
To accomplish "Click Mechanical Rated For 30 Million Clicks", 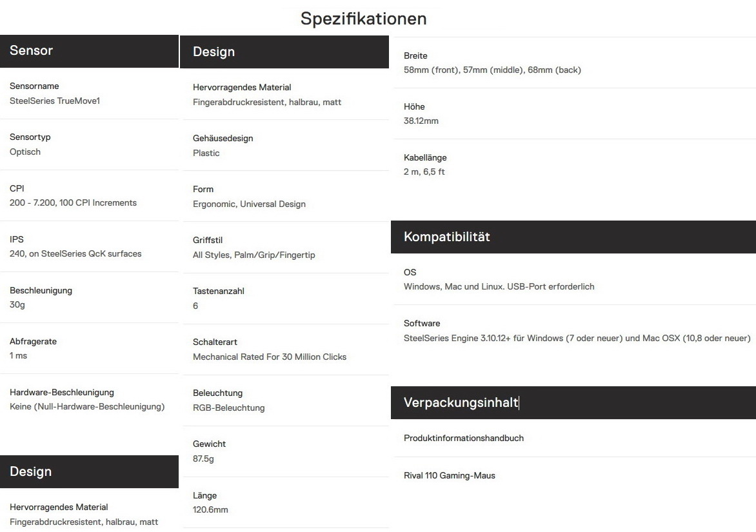I will click(x=269, y=357).
